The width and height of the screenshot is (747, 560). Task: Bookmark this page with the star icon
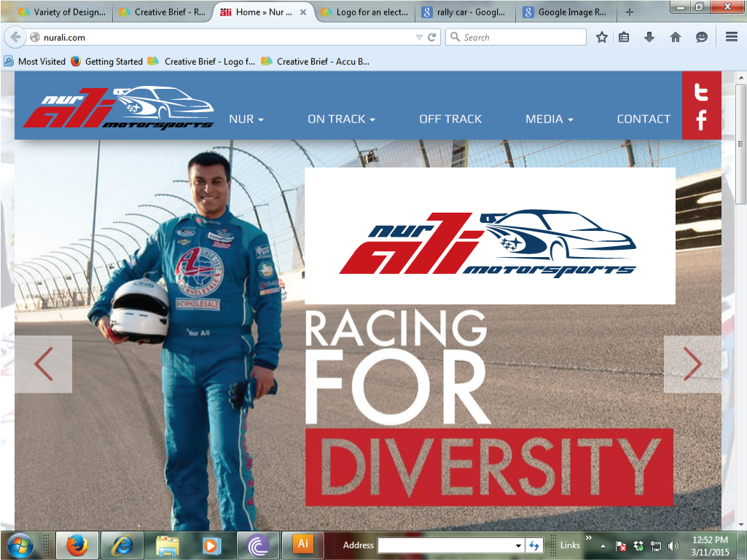pyautogui.click(x=601, y=37)
